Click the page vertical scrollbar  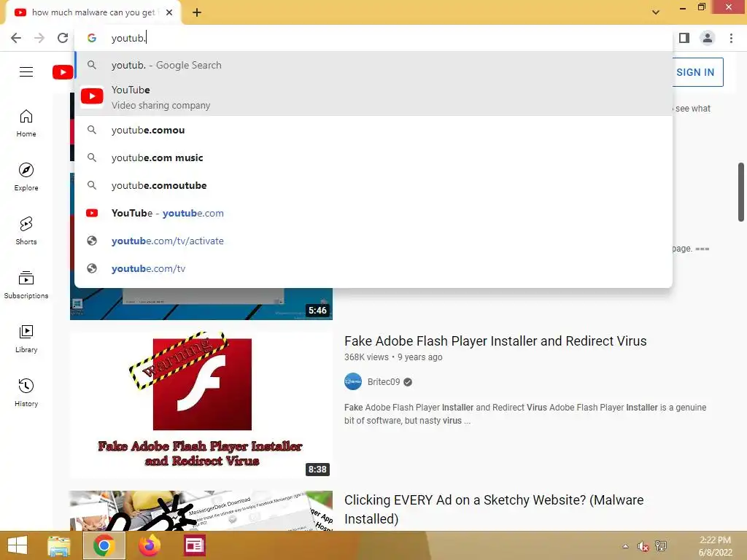point(741,192)
